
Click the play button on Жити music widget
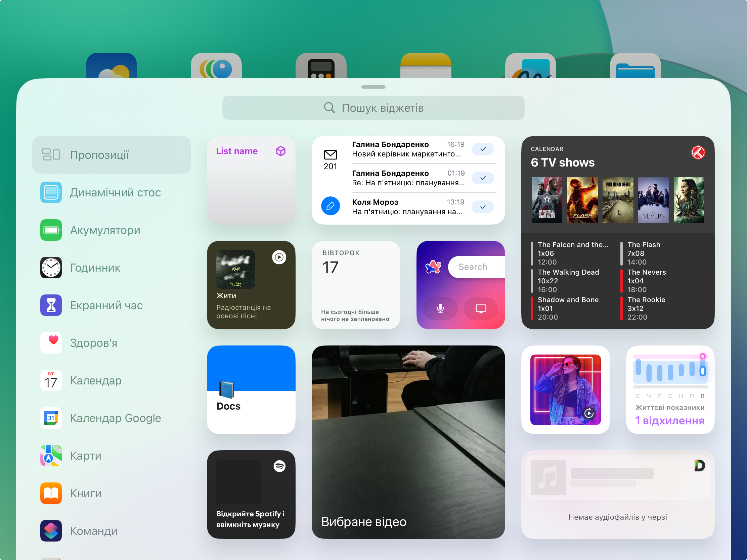279,257
